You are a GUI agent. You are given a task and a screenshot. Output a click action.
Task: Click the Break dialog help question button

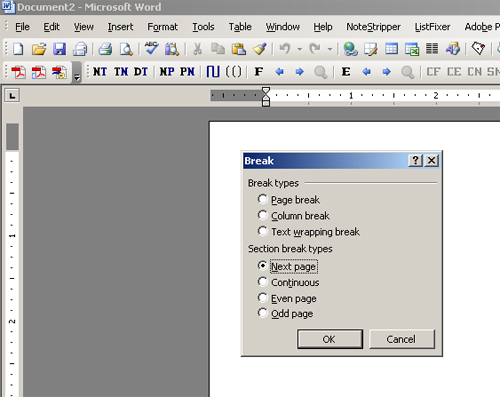tap(415, 161)
